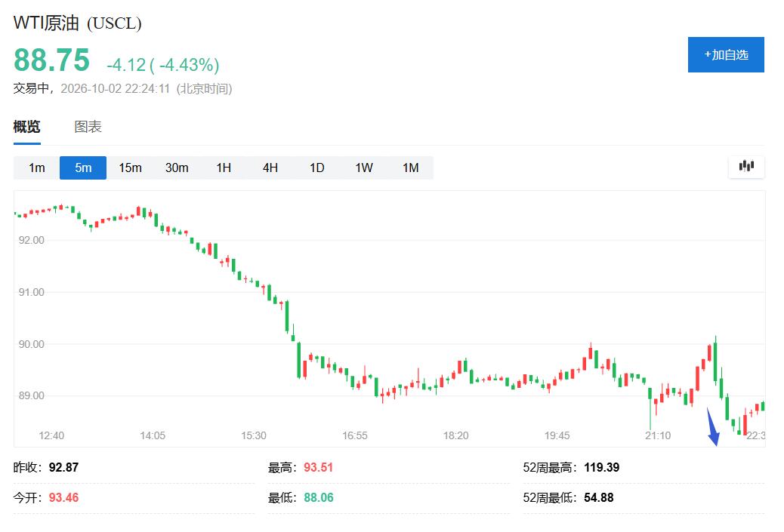The image size is (784, 532).
Task: Click the WTI原油 (USCL) title
Action: tap(78, 23)
